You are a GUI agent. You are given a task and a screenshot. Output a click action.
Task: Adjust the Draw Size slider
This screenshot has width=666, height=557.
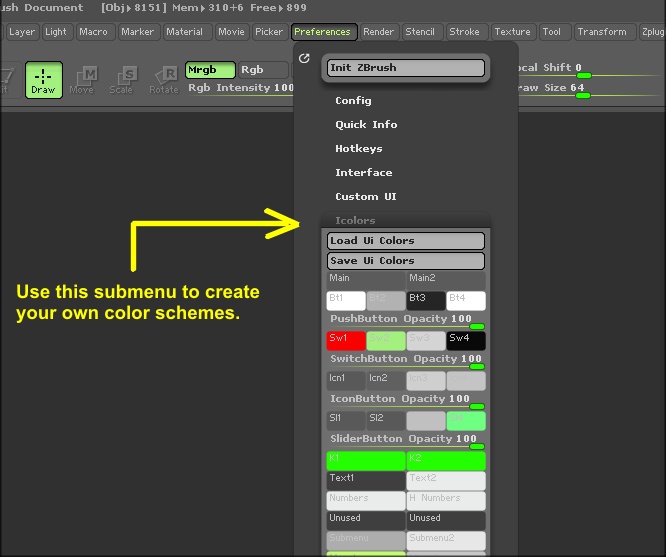(590, 90)
